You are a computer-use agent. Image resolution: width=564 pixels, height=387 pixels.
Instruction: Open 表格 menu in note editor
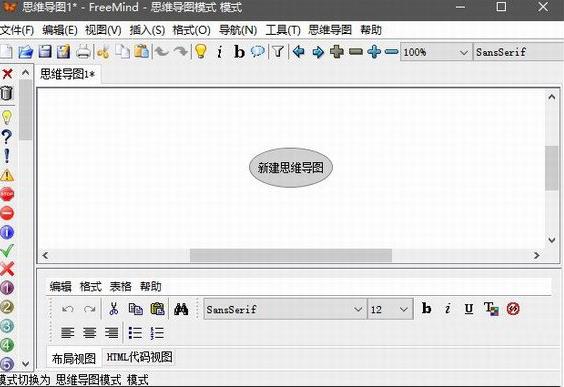tap(120, 287)
